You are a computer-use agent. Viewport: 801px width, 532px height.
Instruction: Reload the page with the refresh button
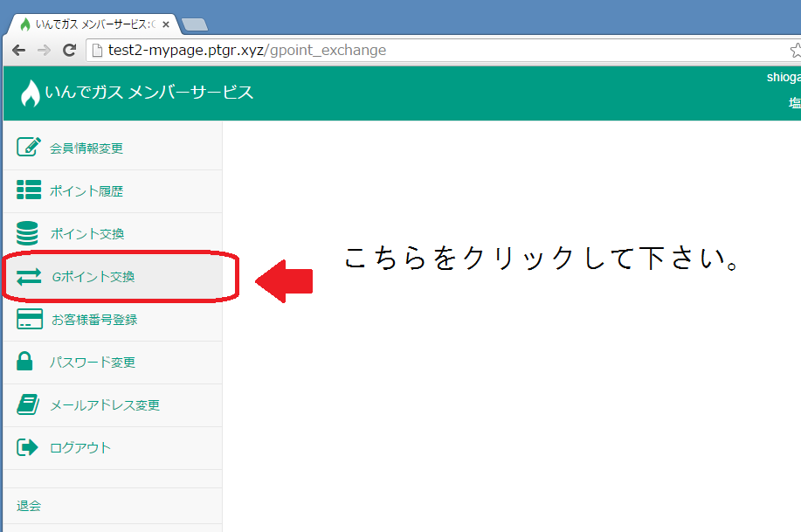tap(69, 51)
